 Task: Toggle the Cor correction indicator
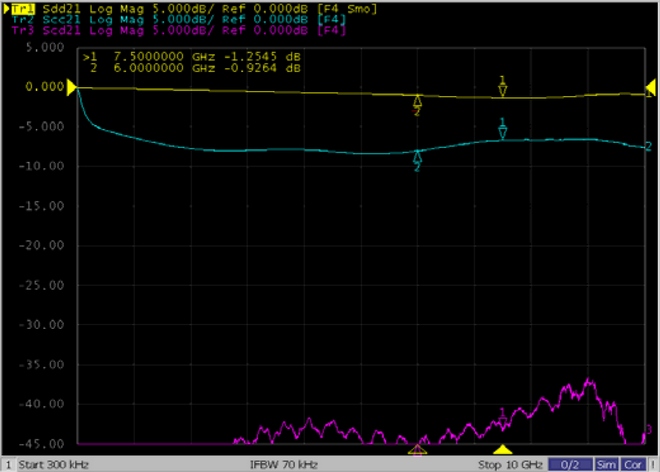tap(633, 464)
